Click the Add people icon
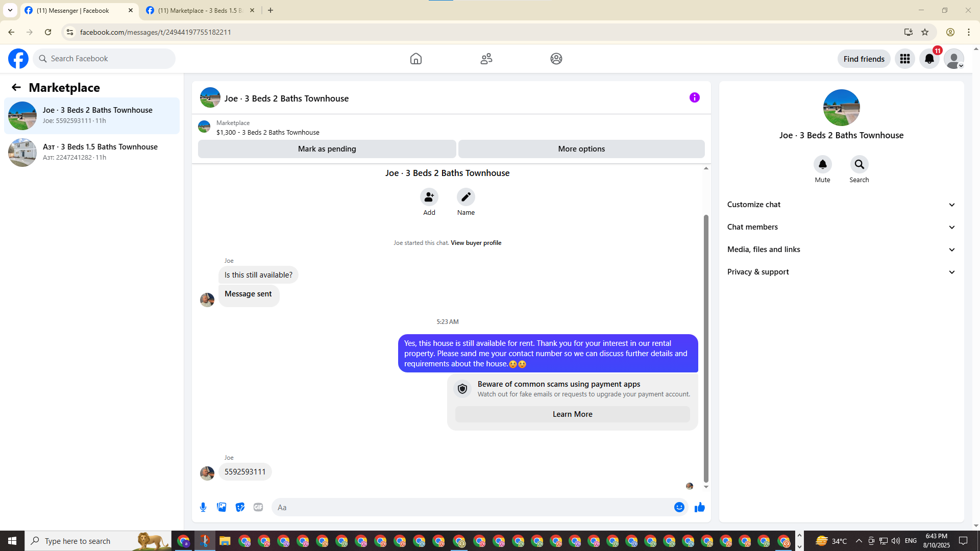This screenshot has height=551, width=980. (429, 197)
